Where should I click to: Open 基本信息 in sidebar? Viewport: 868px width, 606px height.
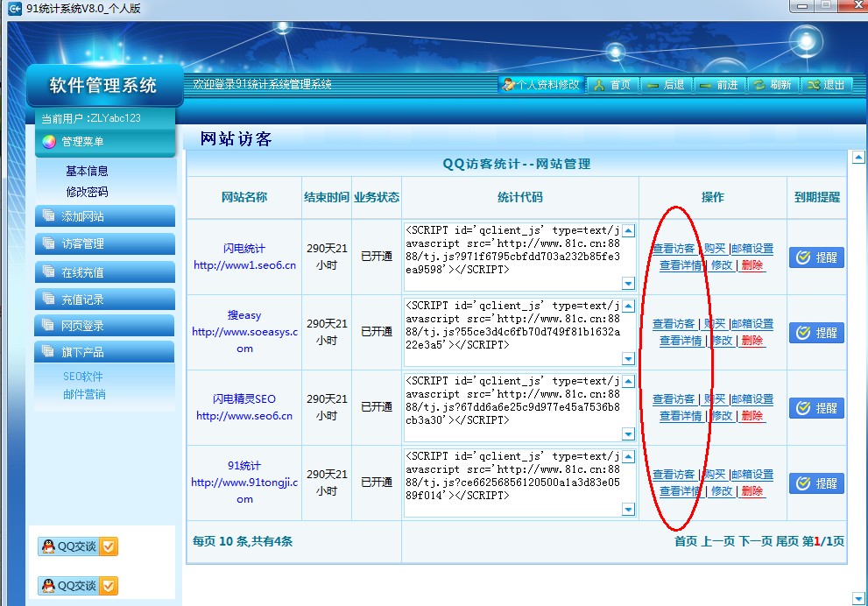[x=87, y=171]
